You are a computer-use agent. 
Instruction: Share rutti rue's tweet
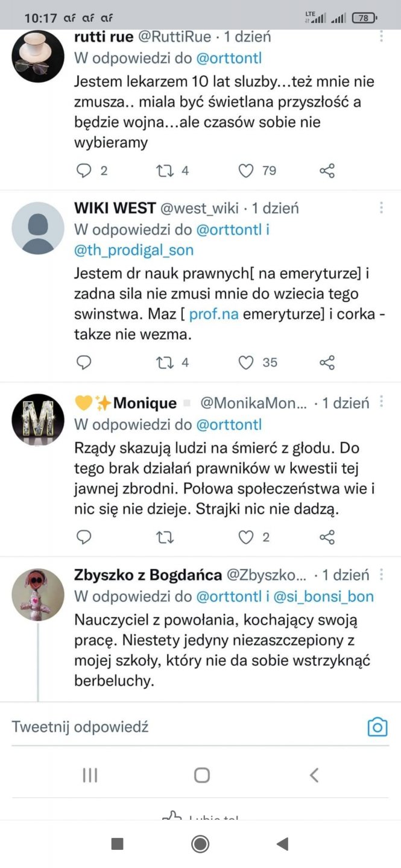point(327,171)
